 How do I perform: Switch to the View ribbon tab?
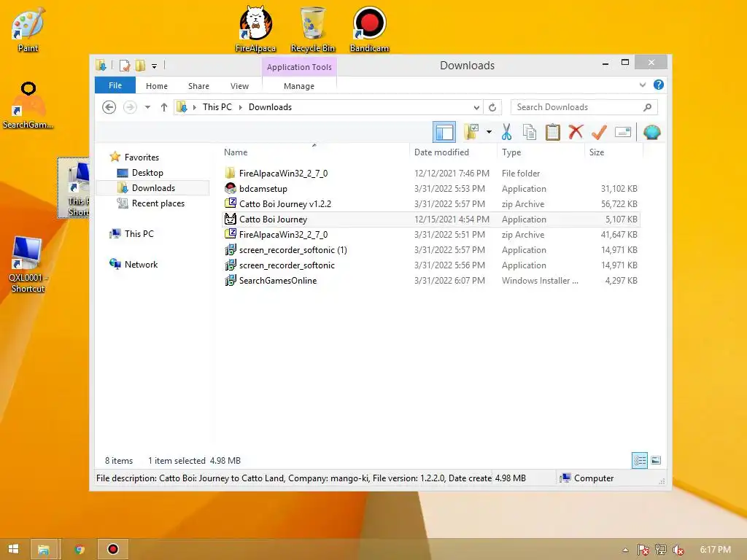click(x=239, y=86)
